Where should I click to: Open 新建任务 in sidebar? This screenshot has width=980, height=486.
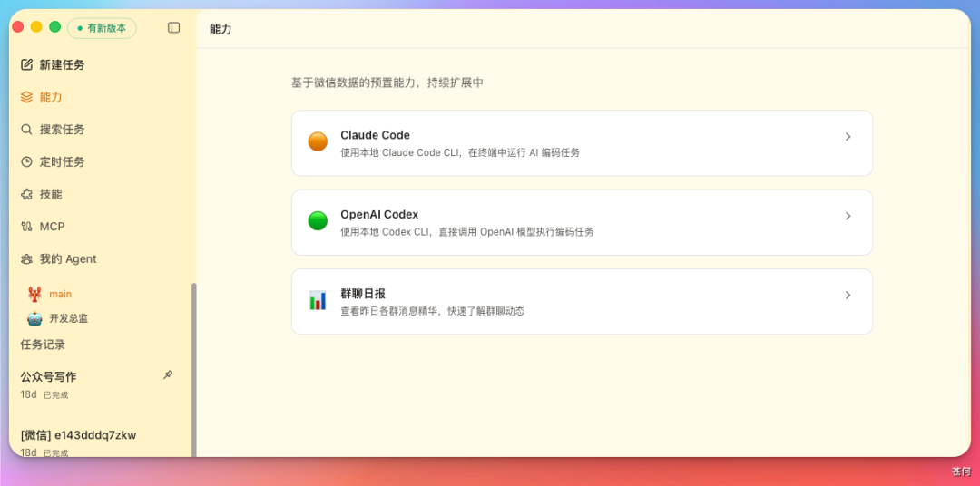click(x=63, y=64)
